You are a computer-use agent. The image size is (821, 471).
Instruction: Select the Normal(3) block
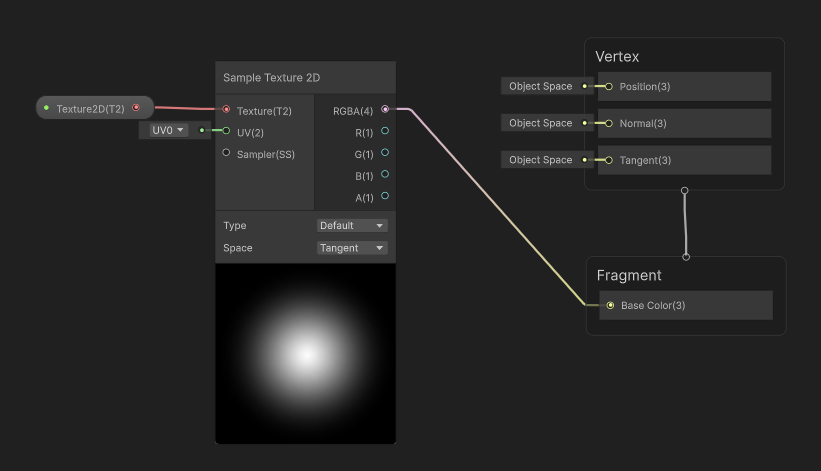click(684, 124)
